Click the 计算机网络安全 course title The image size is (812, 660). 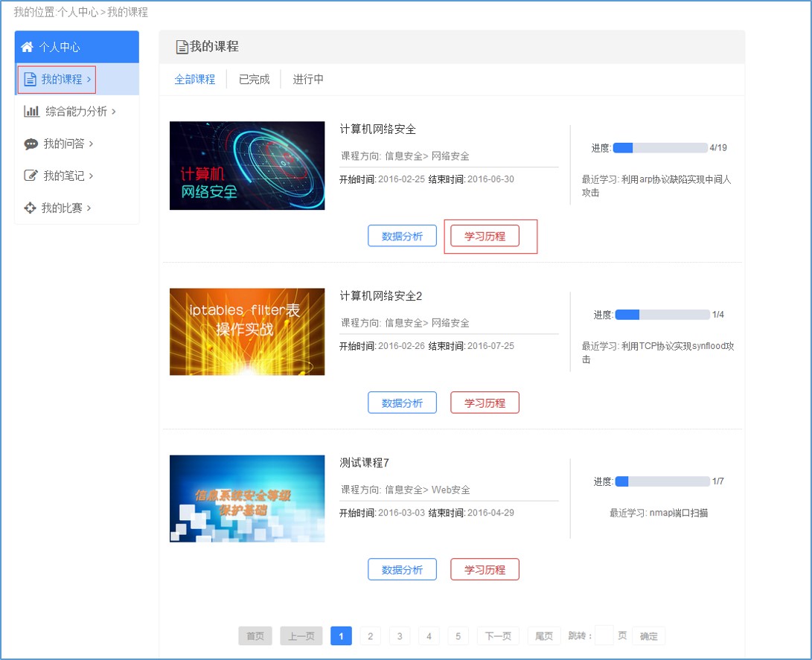pos(377,129)
